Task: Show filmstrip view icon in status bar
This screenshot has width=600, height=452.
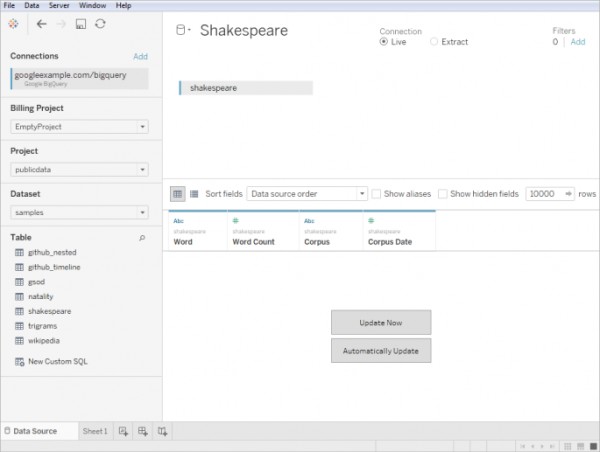Action: pos(580,446)
